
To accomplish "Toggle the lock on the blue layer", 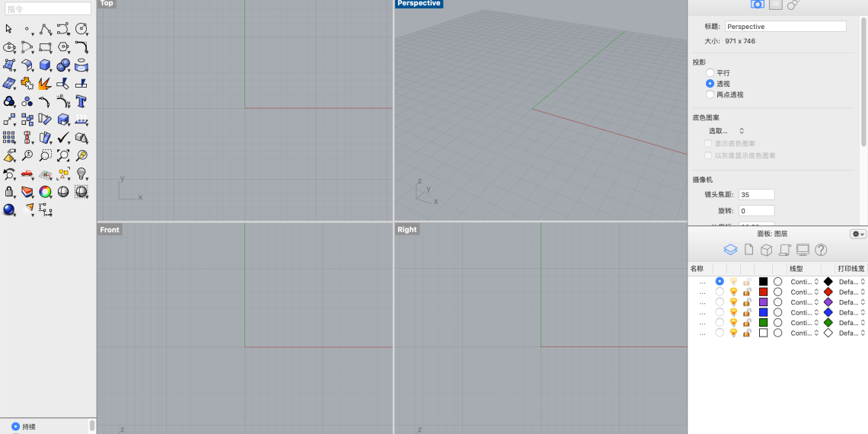I will 747,312.
